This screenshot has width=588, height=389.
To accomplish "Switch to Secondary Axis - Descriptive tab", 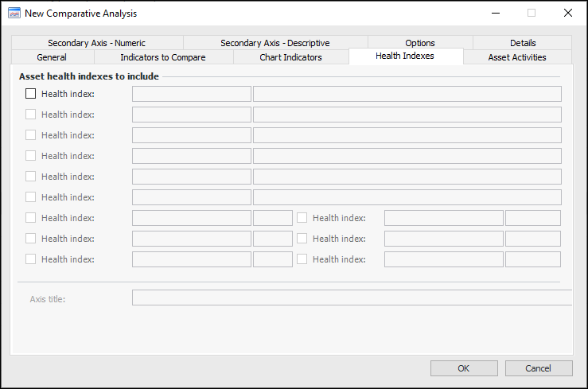I will pos(275,43).
